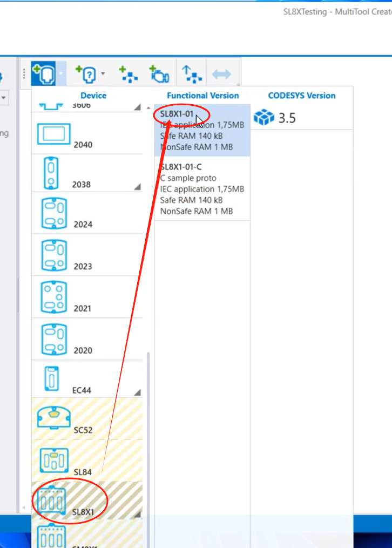This screenshot has width=392, height=548.
Task: Choose the SL84 device icon
Action: 54,461
